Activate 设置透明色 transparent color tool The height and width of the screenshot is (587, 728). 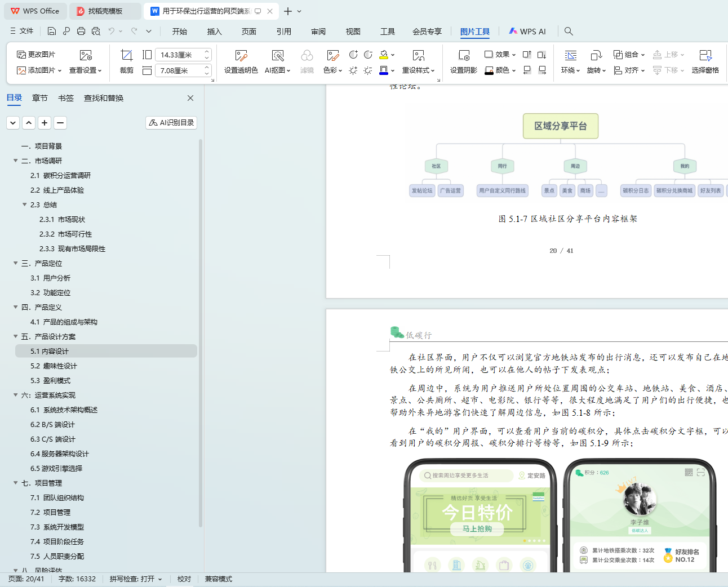(x=241, y=62)
